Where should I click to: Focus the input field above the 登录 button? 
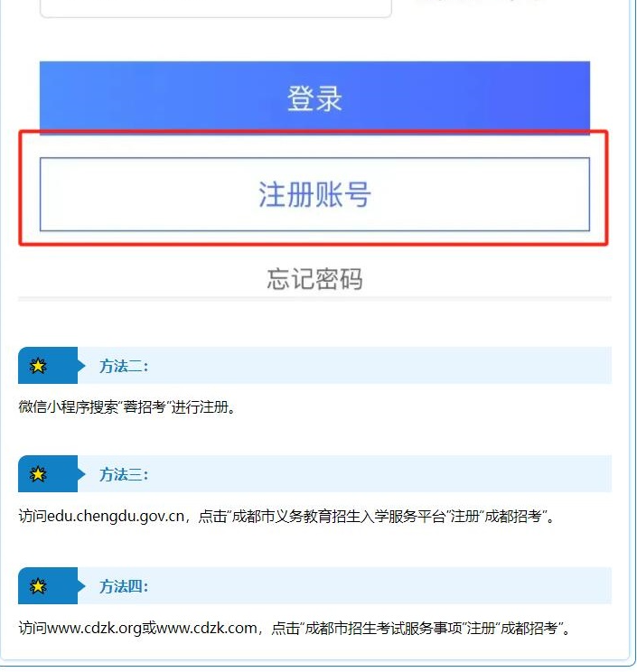(216, 8)
